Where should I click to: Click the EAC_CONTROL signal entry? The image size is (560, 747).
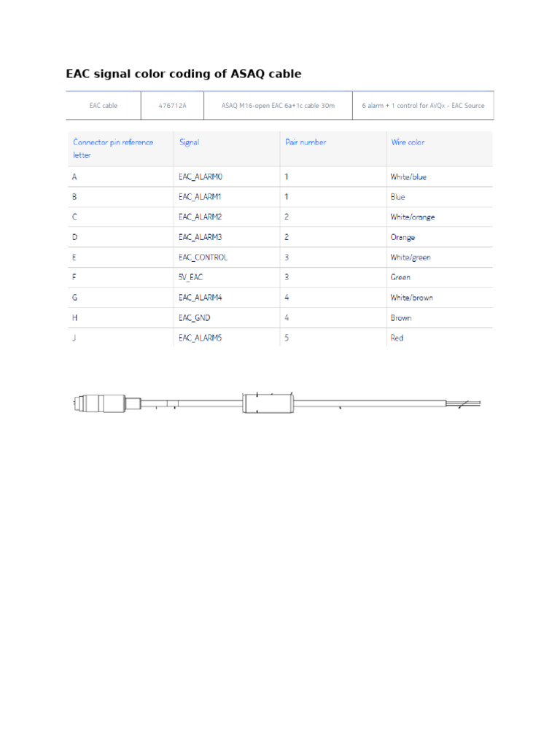click(x=203, y=258)
